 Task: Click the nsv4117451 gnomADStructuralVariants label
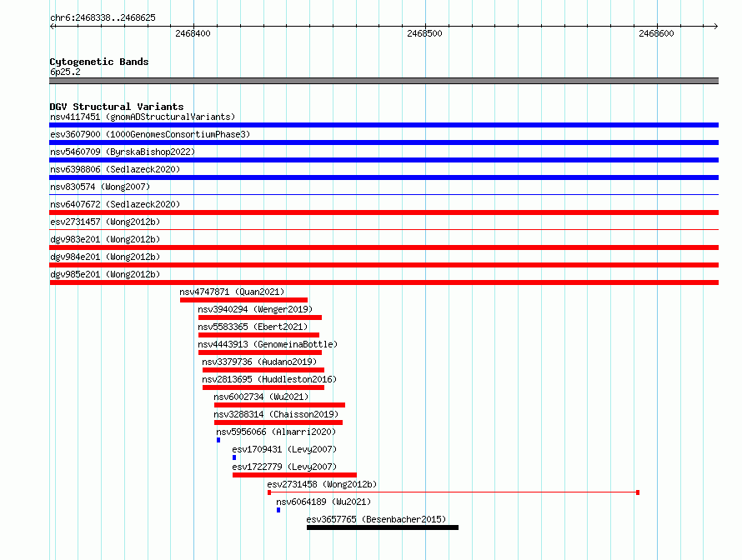click(143, 117)
